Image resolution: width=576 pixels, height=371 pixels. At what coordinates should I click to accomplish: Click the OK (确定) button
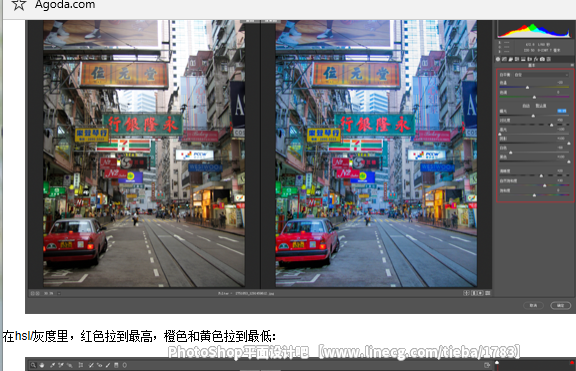pos(561,305)
